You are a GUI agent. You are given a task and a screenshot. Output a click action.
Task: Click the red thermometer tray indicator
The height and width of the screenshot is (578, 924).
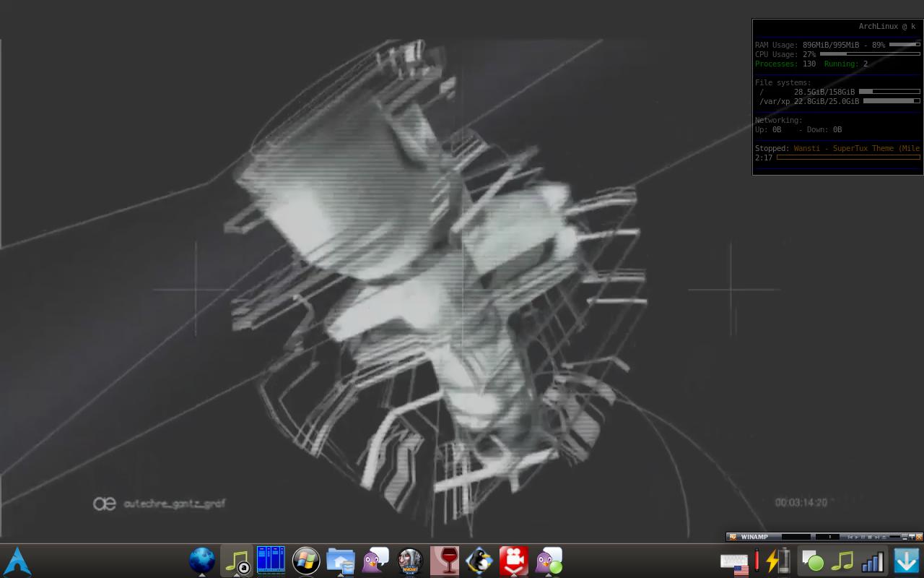[x=757, y=561]
